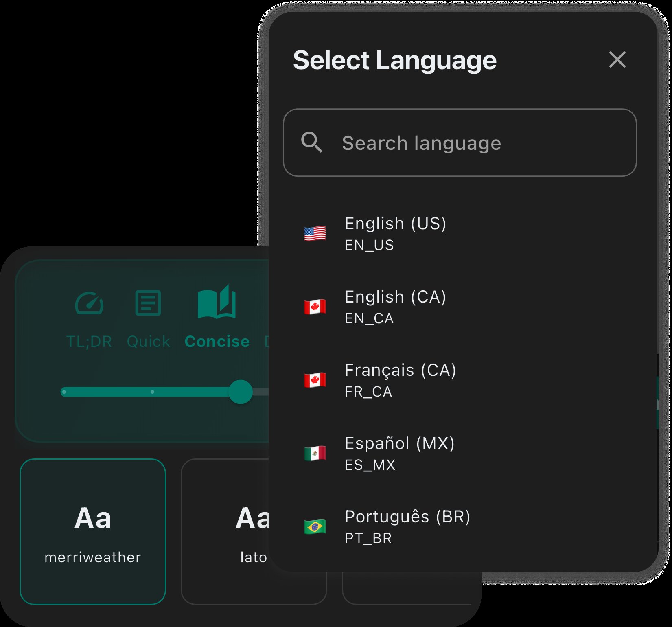Viewport: 672px width, 627px height.
Task: Click the Canadian flag beside English (CA)
Action: coord(315,307)
